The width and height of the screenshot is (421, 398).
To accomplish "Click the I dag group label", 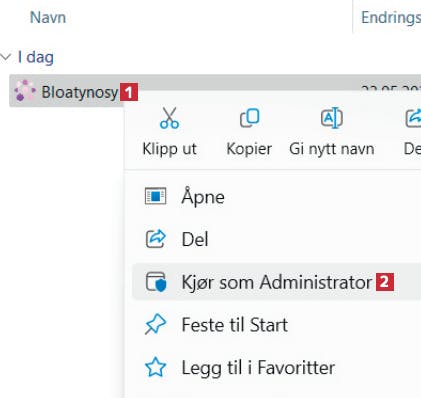I will [x=36, y=57].
